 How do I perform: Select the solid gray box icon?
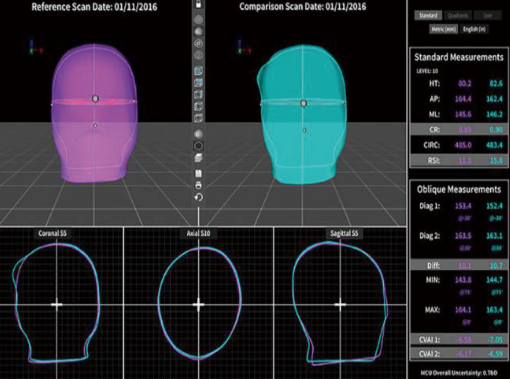click(198, 158)
